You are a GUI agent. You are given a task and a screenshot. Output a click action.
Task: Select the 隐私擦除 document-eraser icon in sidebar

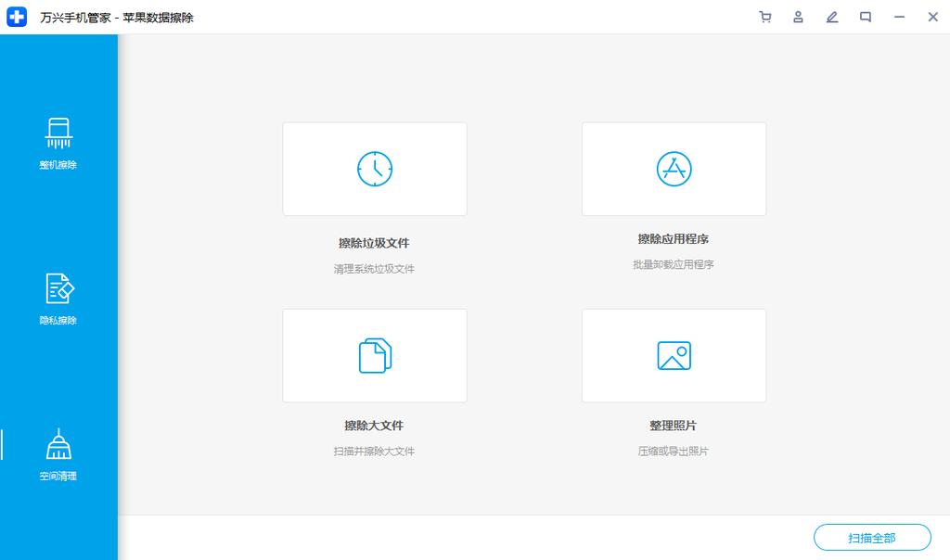coord(58,287)
